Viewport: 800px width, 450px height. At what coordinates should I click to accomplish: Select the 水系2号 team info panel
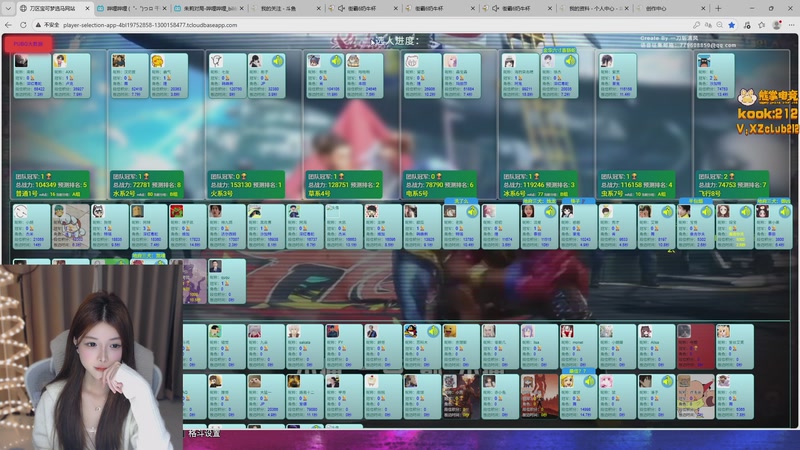point(148,184)
